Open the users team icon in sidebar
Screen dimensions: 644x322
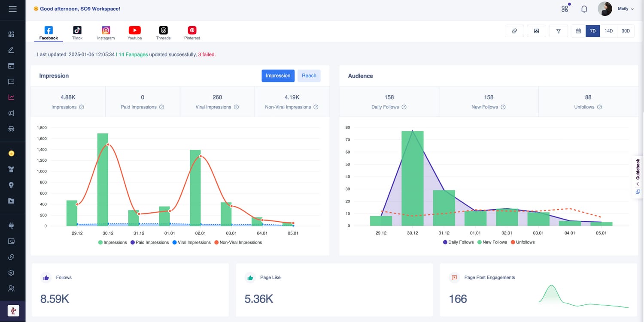point(11,289)
